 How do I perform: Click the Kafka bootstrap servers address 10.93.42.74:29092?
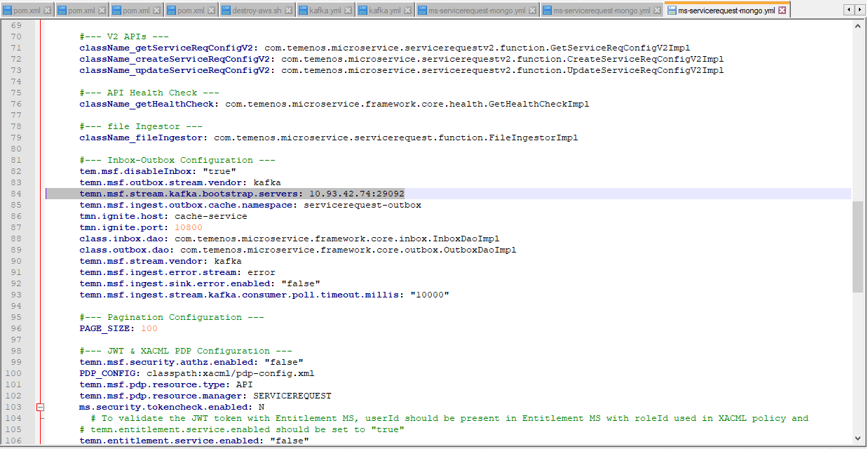356,194
